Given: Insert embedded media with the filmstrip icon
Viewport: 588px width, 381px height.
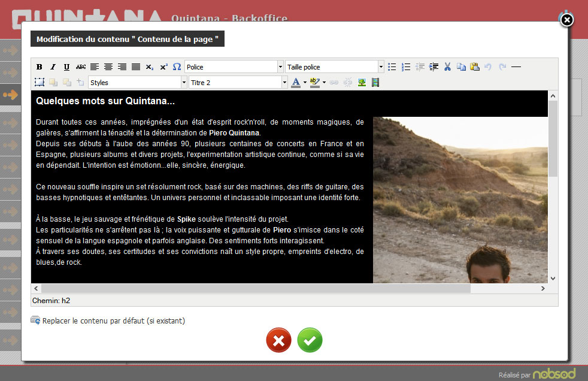Looking at the screenshot, I should (x=375, y=82).
